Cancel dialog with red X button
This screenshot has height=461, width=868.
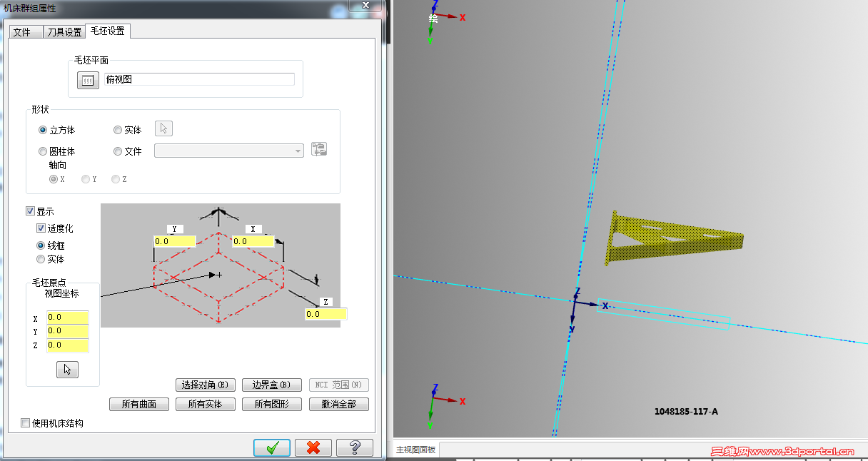313,447
